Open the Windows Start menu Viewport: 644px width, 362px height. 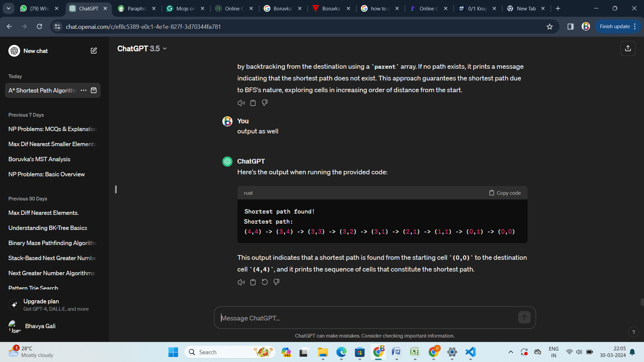click(173, 352)
